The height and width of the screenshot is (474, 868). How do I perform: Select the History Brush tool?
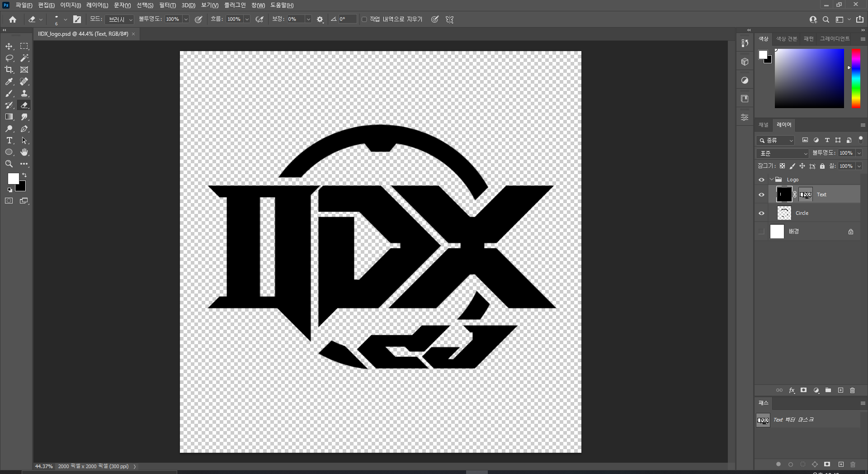pyautogui.click(x=9, y=105)
